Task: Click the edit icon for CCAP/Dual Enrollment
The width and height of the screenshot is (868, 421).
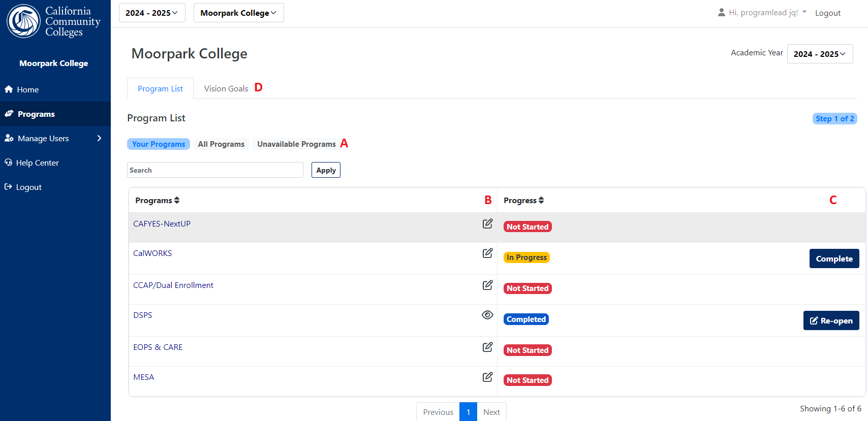Action: (487, 285)
